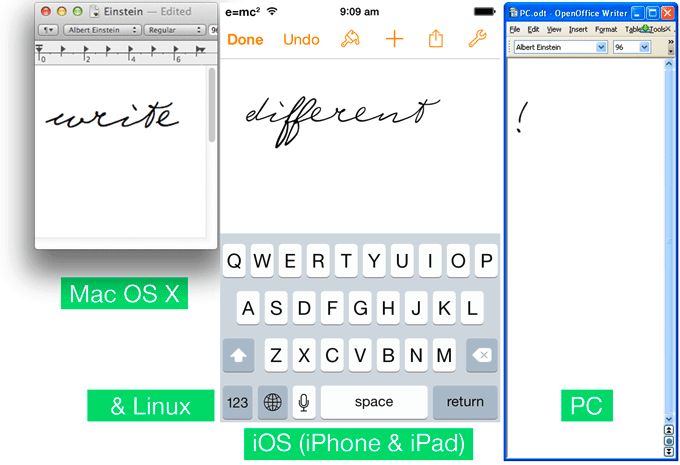Viewport: 680px width, 465px height.
Task: Tap the return key
Action: click(x=465, y=402)
